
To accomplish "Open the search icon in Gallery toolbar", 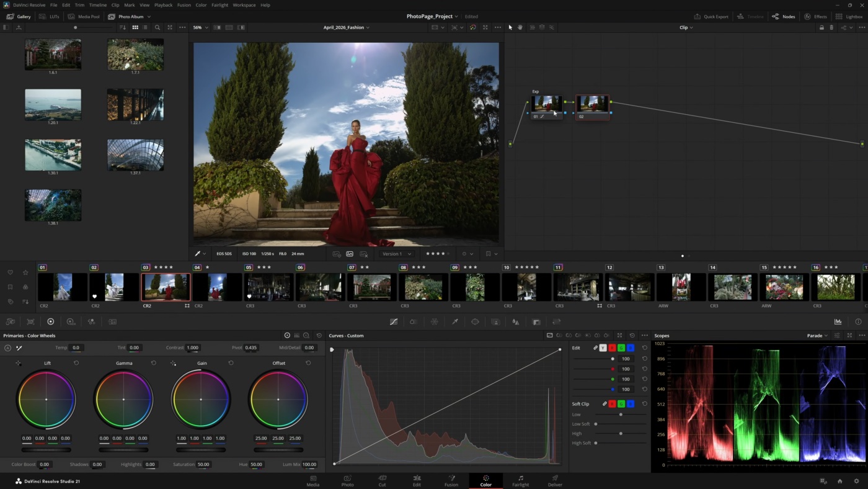I will click(x=157, y=27).
